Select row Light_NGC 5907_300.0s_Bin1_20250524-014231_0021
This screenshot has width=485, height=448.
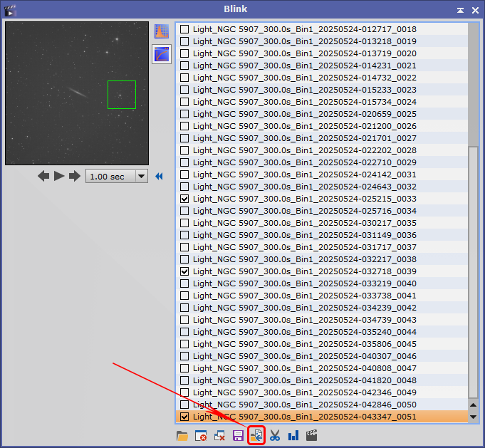point(322,66)
